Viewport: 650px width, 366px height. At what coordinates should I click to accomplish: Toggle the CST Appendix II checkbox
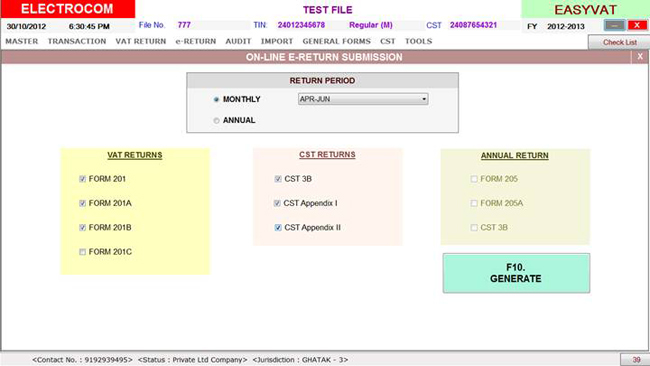click(278, 228)
